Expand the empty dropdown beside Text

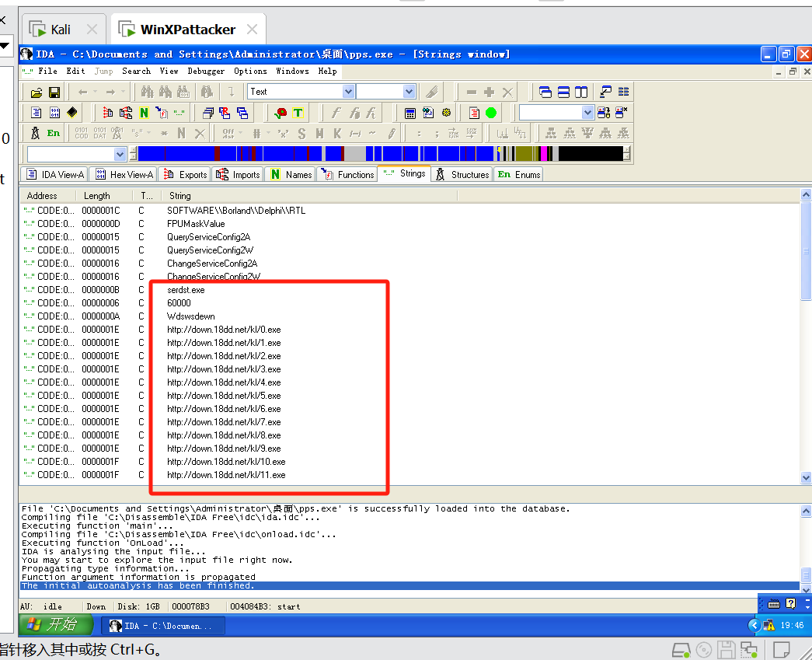coord(409,92)
